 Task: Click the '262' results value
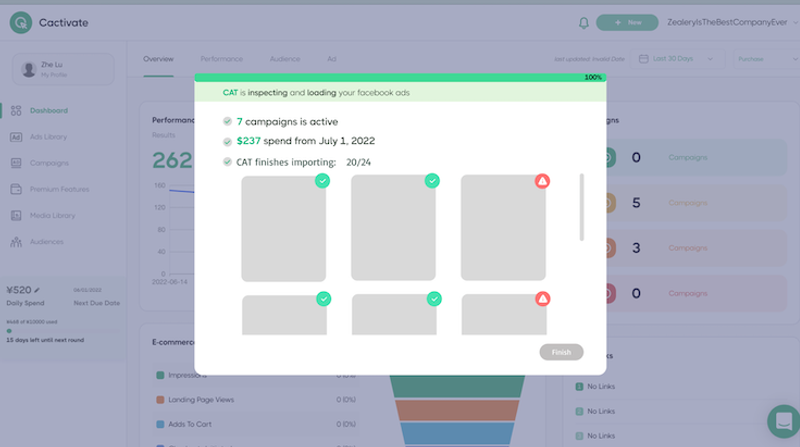[x=172, y=161]
